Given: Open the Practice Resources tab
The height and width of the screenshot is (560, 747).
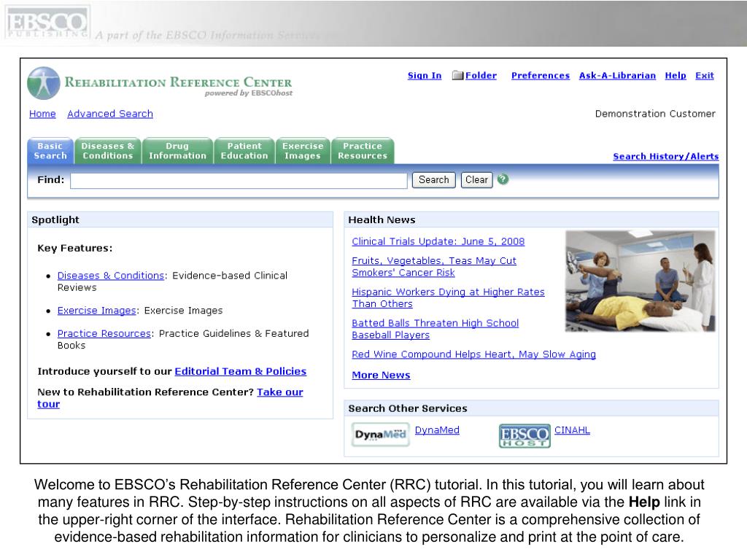Looking at the screenshot, I should 363,150.
